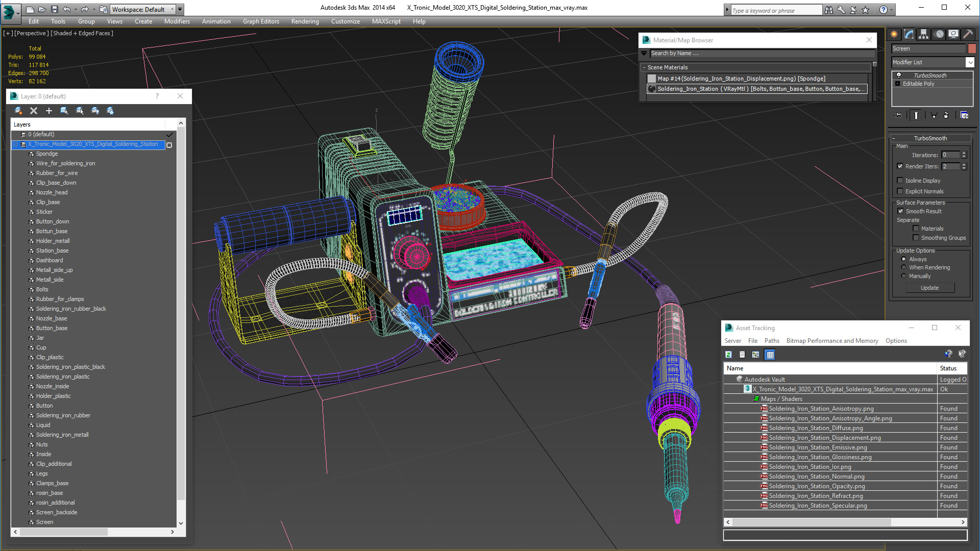The image size is (980, 551).
Task: Expand the Editable Poly sub-objects plus
Action: [x=898, y=84]
